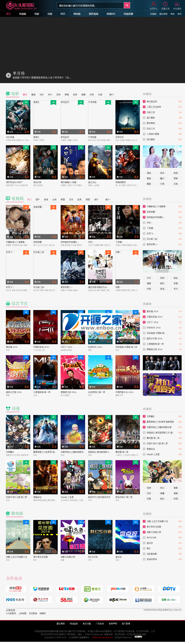Open the 土豆网 partner logo
The height and width of the screenshot is (644, 185).
click(144, 589)
